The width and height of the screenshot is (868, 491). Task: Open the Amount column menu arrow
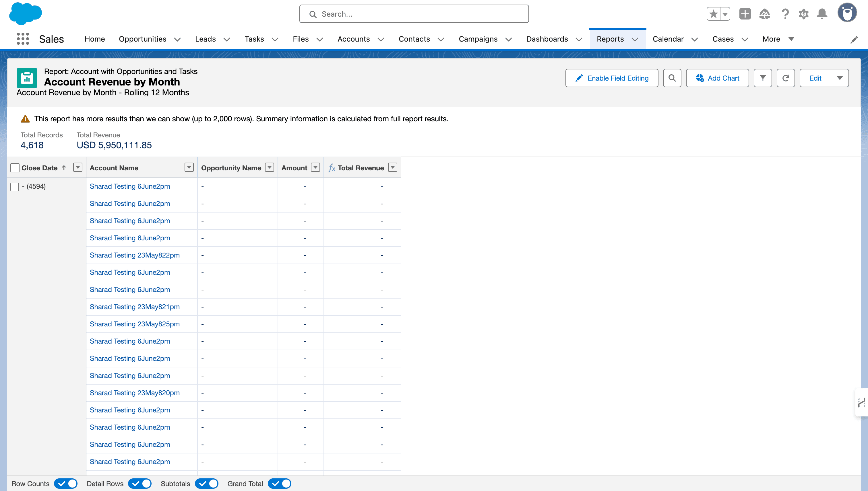(315, 167)
